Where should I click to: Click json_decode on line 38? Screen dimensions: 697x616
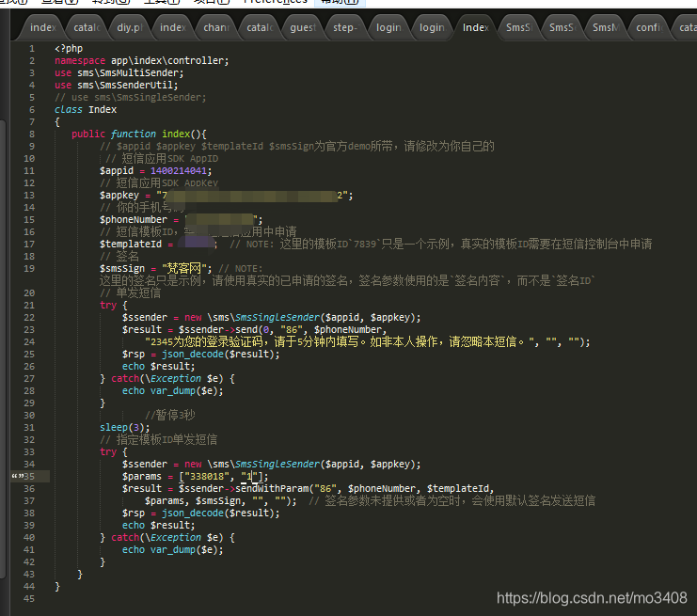pos(193,513)
